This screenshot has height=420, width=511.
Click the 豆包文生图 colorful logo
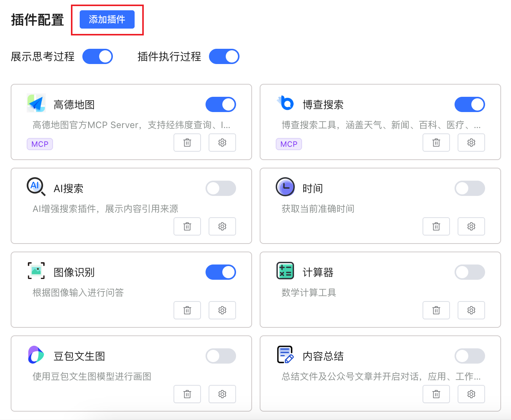[x=36, y=355]
